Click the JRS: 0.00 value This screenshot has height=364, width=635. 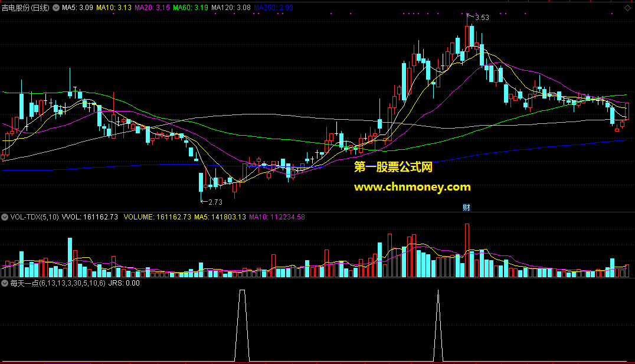[x=124, y=283]
